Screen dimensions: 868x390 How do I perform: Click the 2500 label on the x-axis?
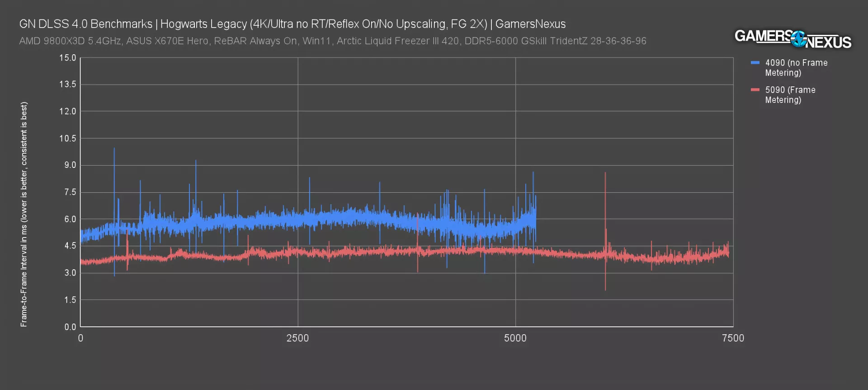click(297, 338)
